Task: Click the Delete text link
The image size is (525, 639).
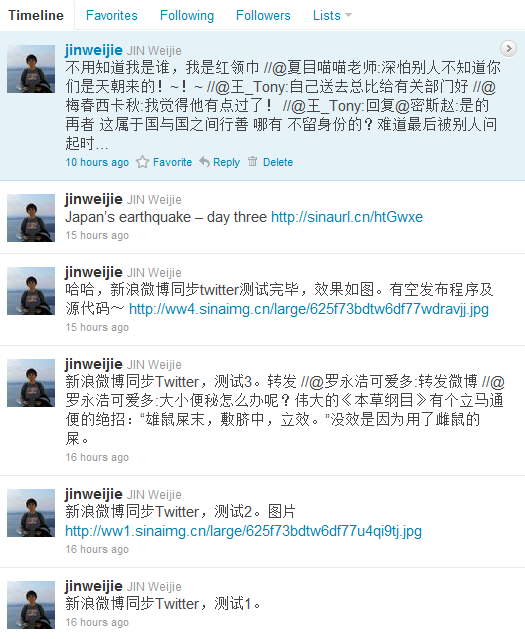Action: pyautogui.click(x=278, y=162)
